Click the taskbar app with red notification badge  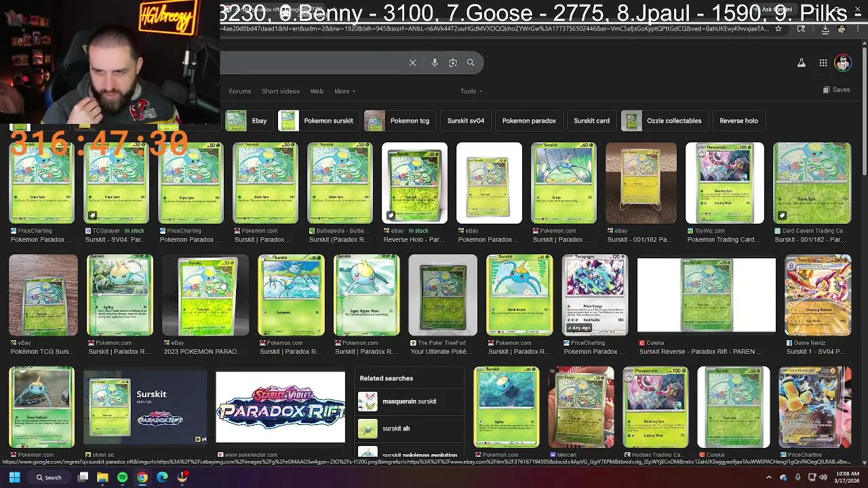pyautogui.click(x=182, y=477)
